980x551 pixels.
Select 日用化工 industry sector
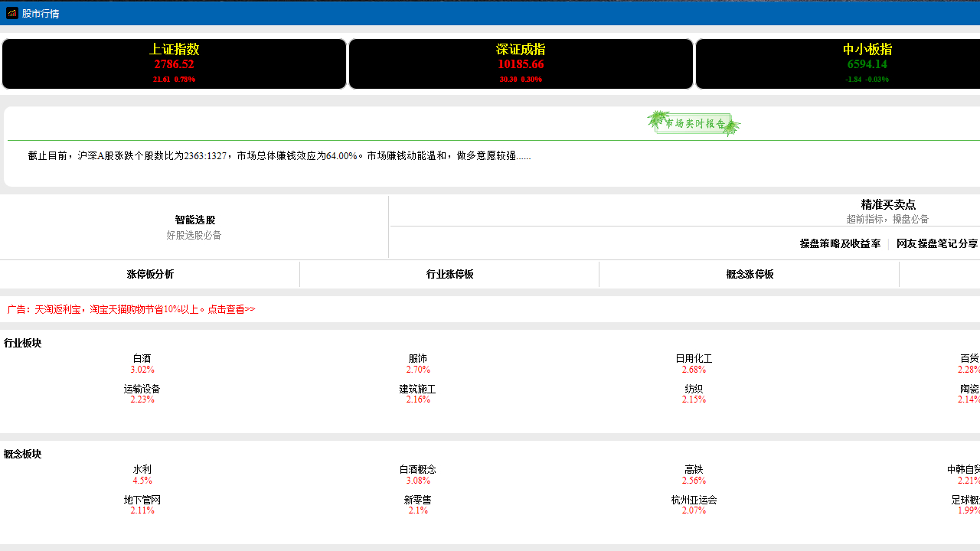(x=694, y=358)
